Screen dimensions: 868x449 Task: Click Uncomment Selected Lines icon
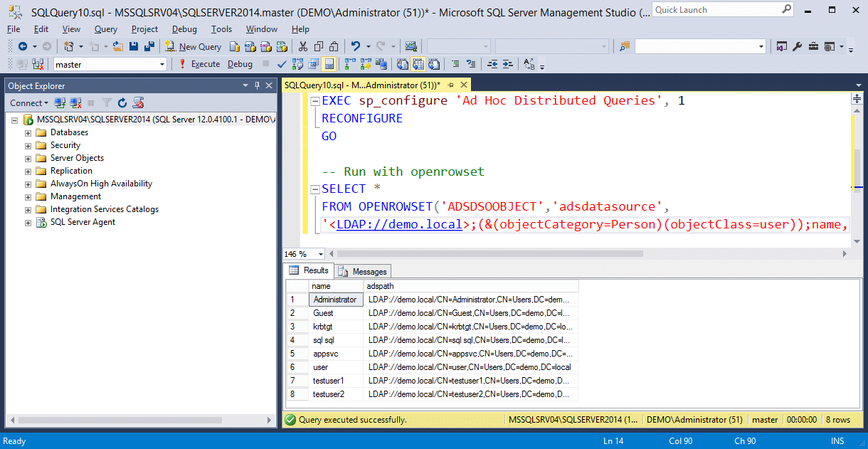coord(472,64)
